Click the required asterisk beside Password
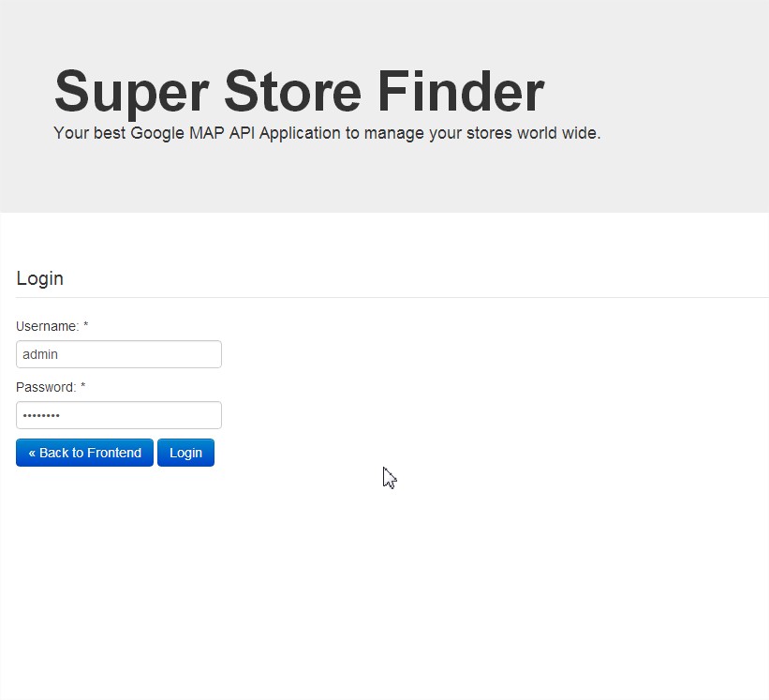The image size is (769, 700). pos(83,386)
